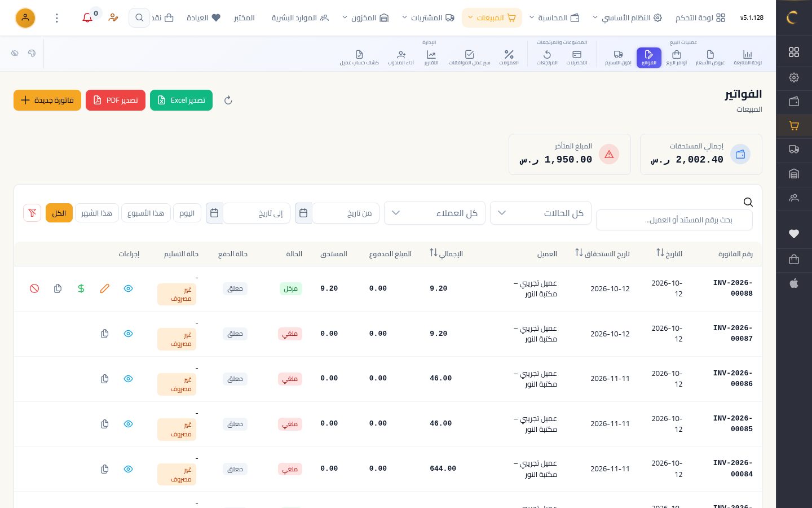Click the clear filters red funnel icon

point(32,213)
